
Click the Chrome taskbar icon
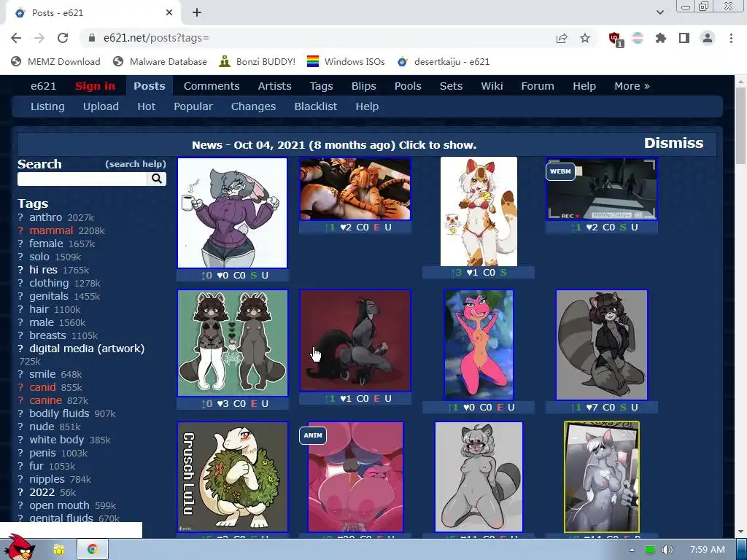[93, 550]
